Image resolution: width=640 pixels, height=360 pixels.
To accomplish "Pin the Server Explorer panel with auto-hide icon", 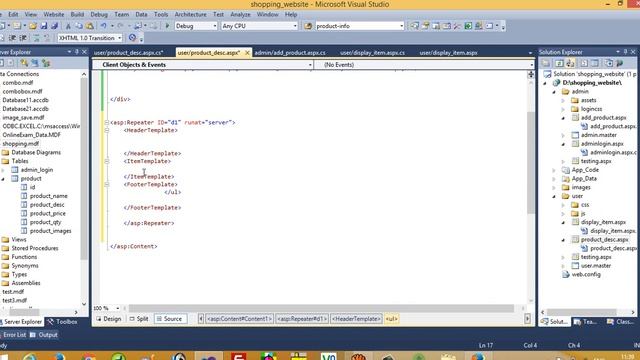I will pyautogui.click(x=76, y=52).
